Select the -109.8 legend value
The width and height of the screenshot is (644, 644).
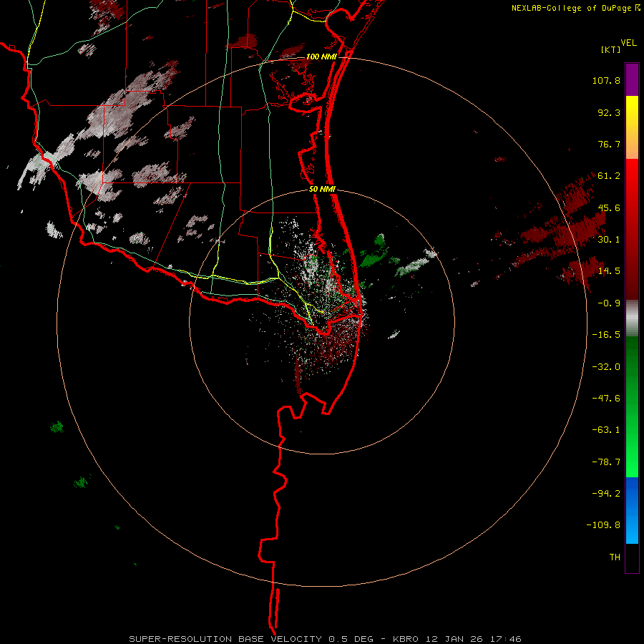click(603, 525)
